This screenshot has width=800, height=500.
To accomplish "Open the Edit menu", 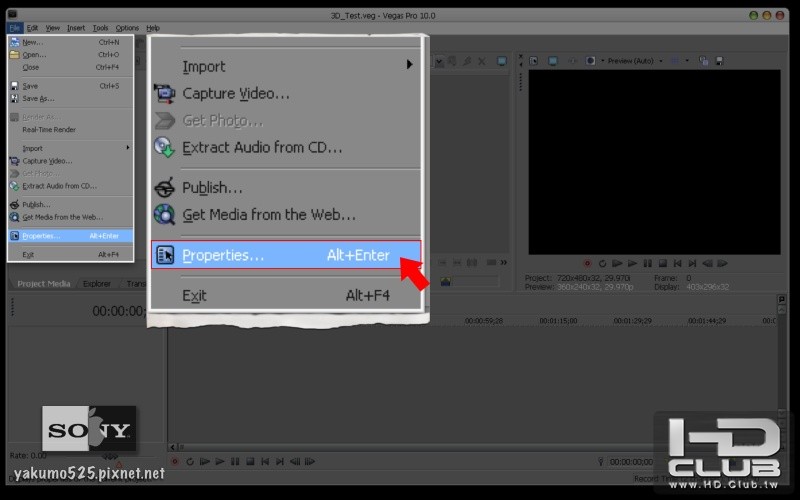I will pyautogui.click(x=32, y=28).
